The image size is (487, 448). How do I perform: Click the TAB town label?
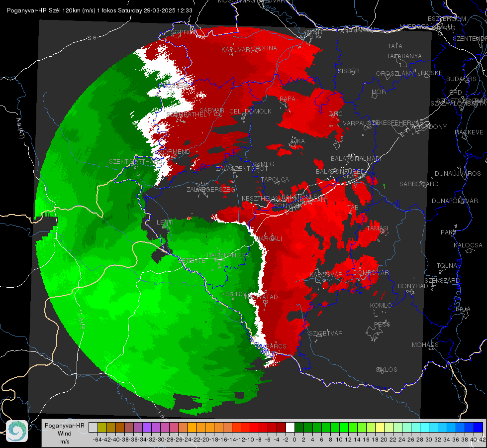[x=353, y=208]
